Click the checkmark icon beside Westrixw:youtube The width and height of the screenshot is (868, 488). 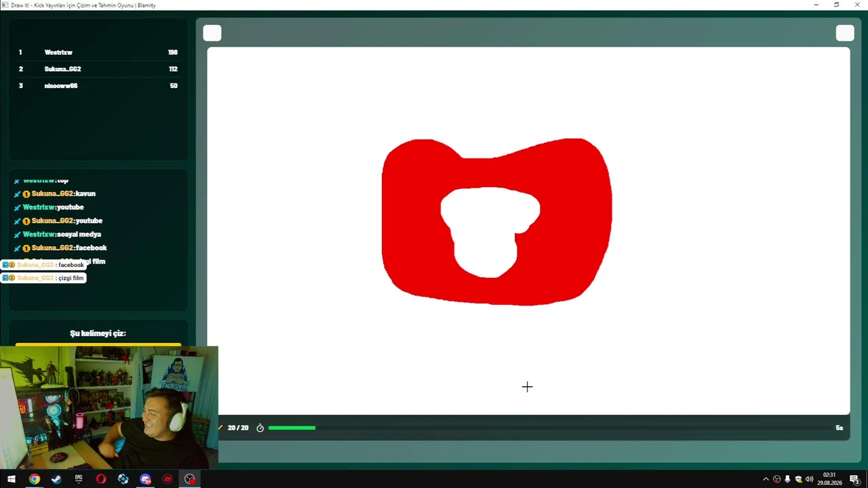point(17,207)
